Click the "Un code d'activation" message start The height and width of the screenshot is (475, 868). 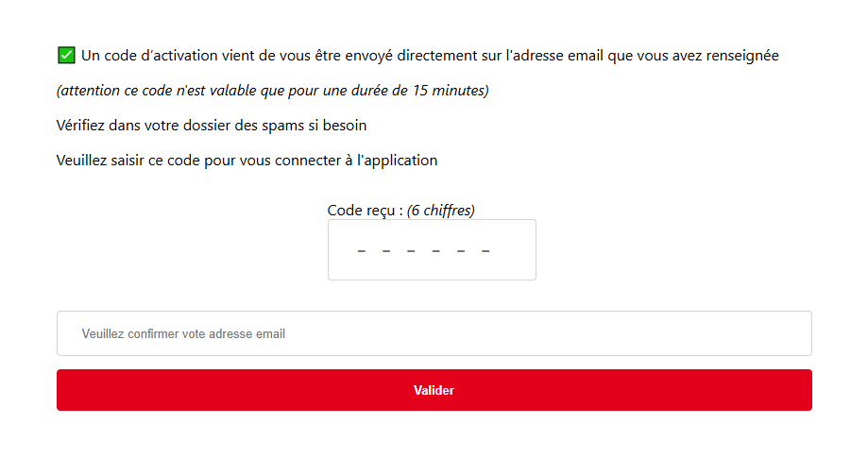142,56
